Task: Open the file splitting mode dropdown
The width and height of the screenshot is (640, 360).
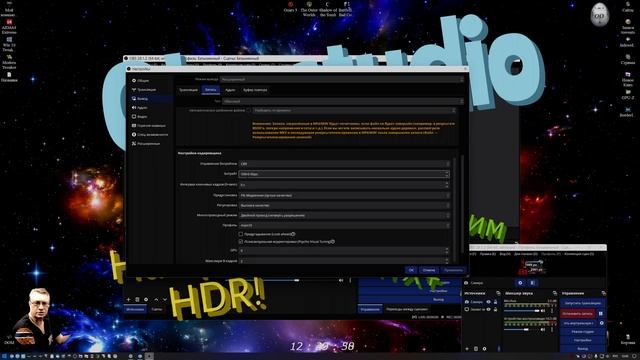Action: click(354, 110)
